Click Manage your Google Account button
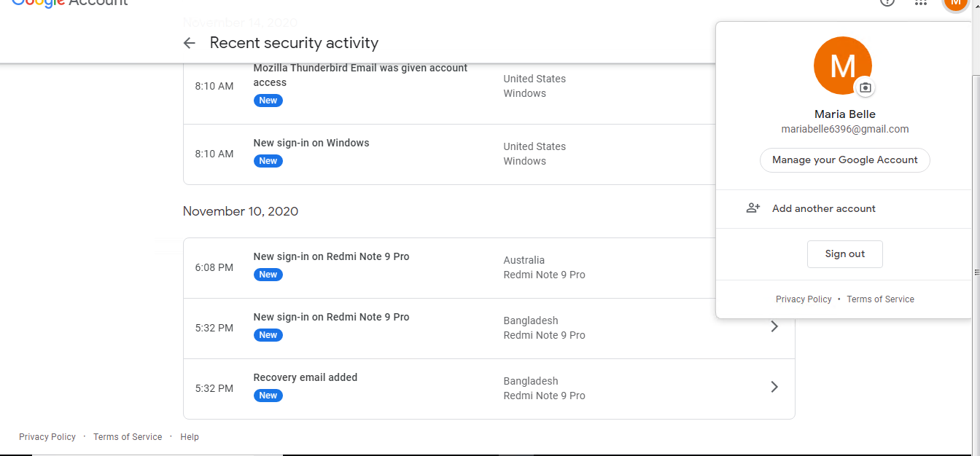Screen dimensions: 980x456 (845, 160)
